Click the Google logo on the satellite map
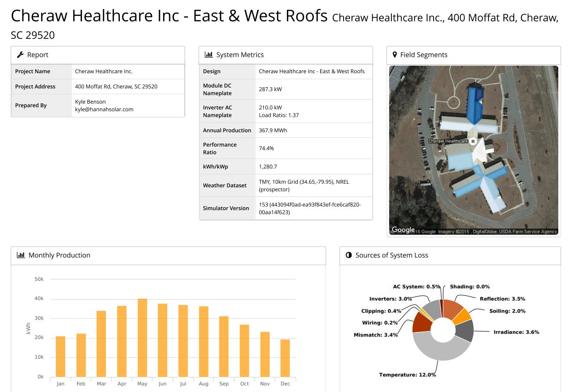570x392 pixels. (x=403, y=230)
